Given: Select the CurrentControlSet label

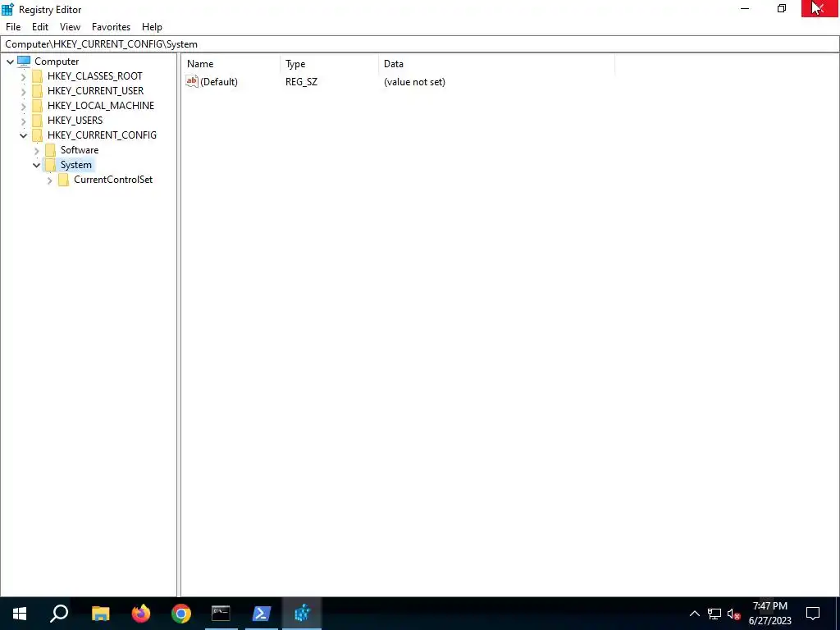Looking at the screenshot, I should coord(113,180).
